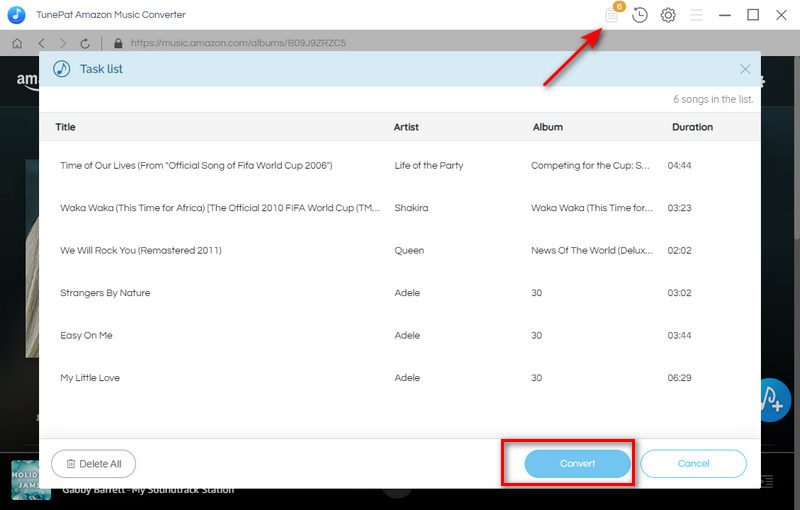This screenshot has height=510, width=800.
Task: Click the duration 06:29
Action: 680,378
